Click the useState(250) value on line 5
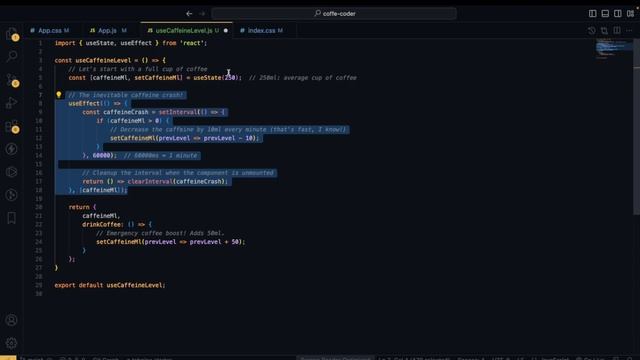This screenshot has height=360, width=640. tap(217, 78)
